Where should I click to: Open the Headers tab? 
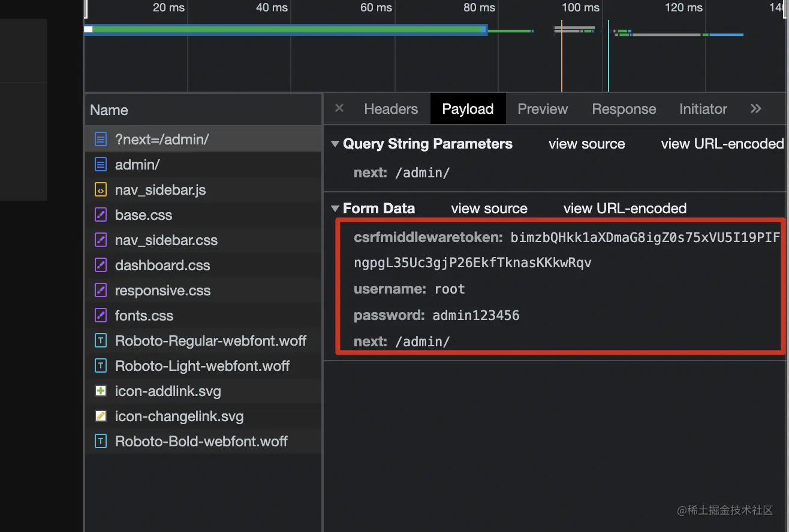click(391, 109)
